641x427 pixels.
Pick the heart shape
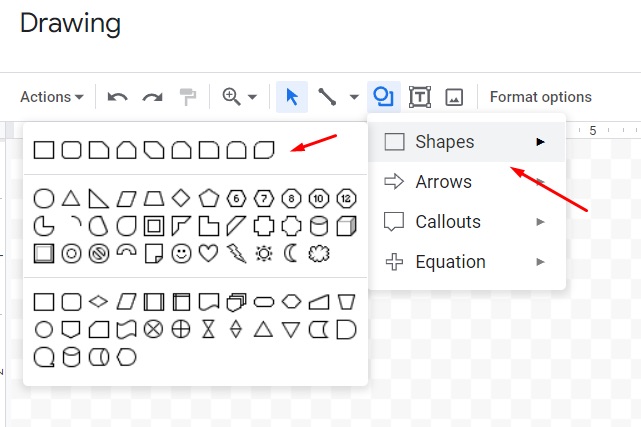pyautogui.click(x=208, y=253)
